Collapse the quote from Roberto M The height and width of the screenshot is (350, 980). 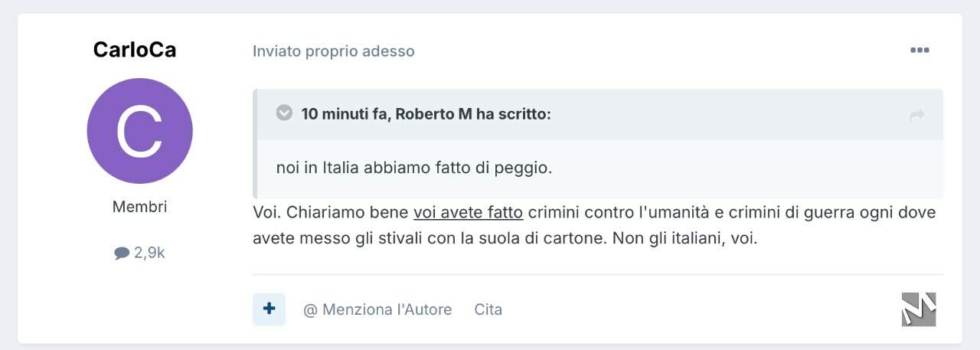coord(284,113)
